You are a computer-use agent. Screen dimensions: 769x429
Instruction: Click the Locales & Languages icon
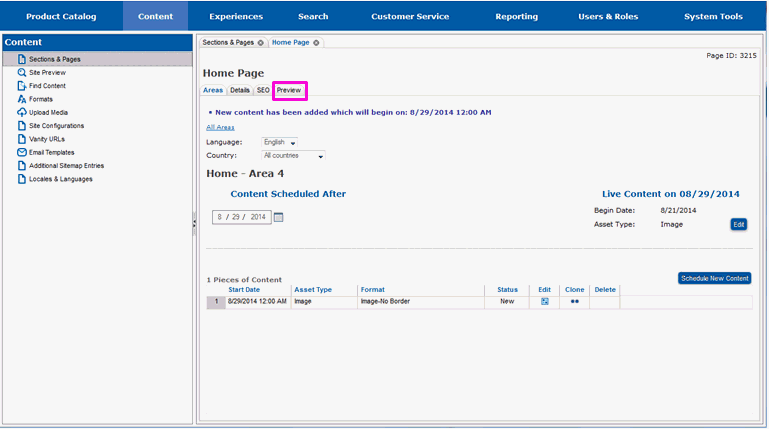[22, 179]
